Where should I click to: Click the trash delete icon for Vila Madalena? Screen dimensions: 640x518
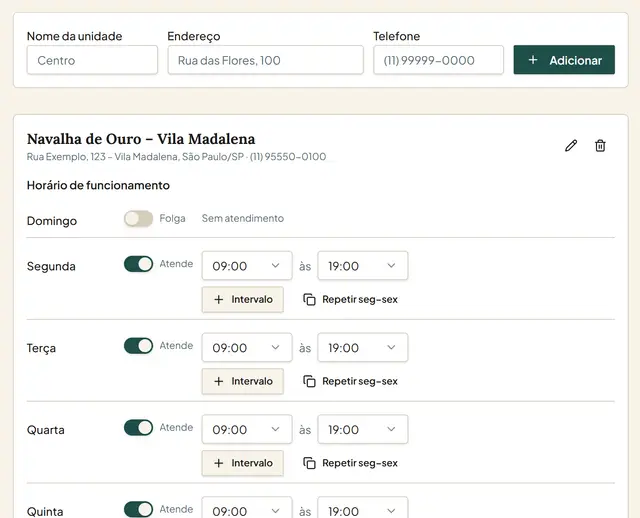point(600,146)
